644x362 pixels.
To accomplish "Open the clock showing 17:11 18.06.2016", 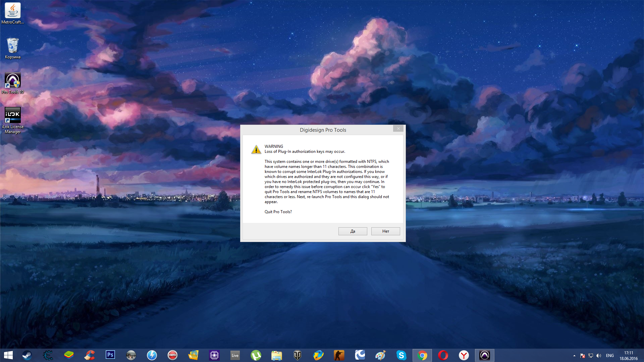I will point(629,356).
